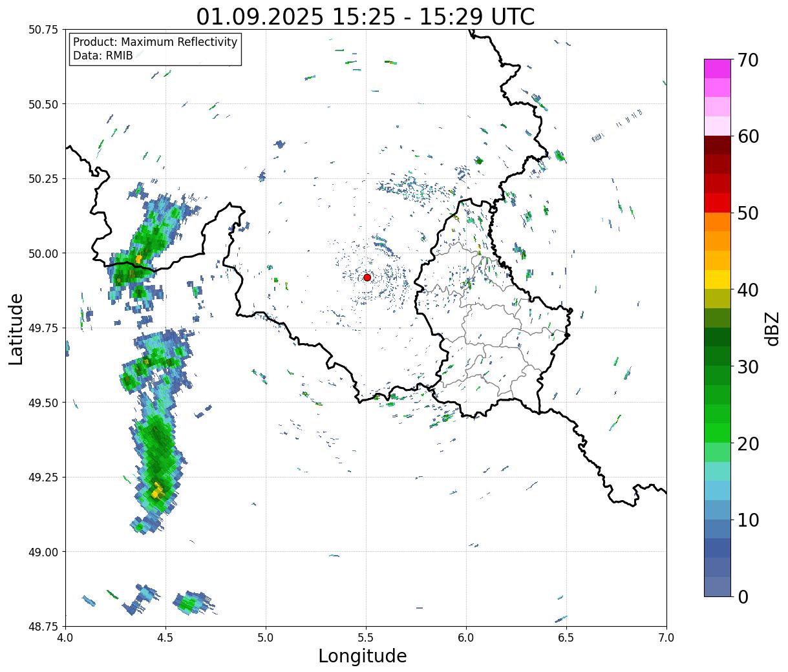Click the 6.0 longitude tick label
This screenshot has width=788, height=672.
point(466,638)
